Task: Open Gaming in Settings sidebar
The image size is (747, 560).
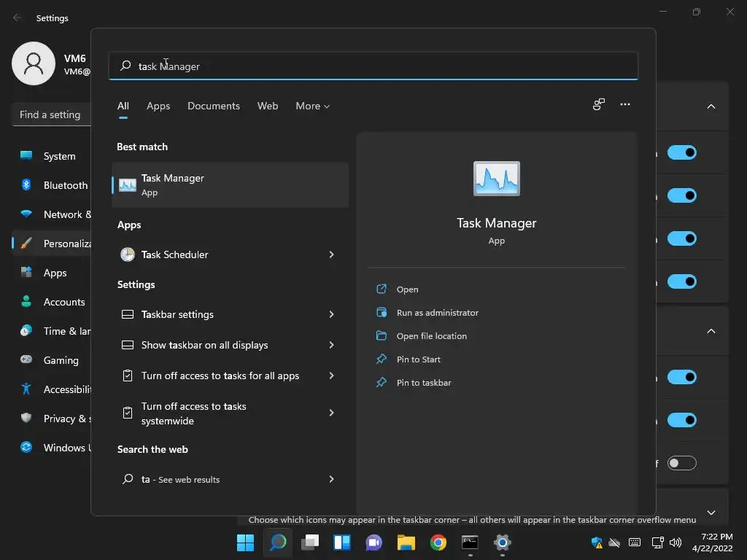Action: pos(51,360)
